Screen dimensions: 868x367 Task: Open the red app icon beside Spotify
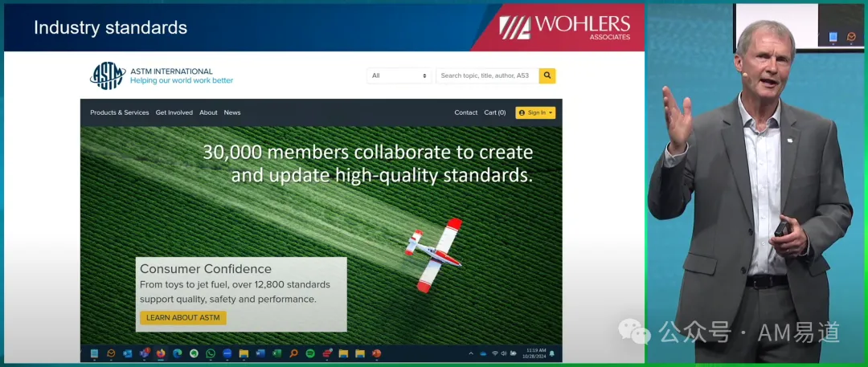326,353
